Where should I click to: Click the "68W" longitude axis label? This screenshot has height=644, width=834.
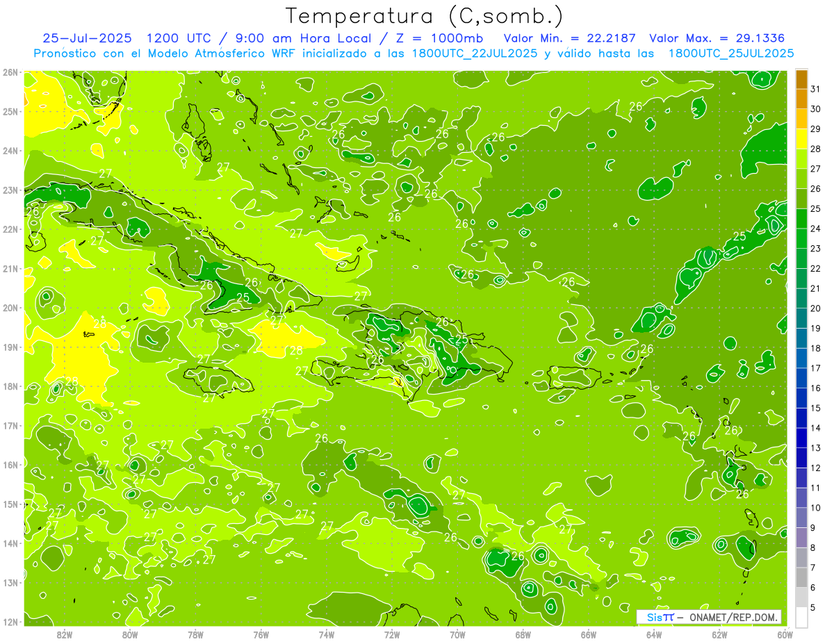tap(523, 635)
